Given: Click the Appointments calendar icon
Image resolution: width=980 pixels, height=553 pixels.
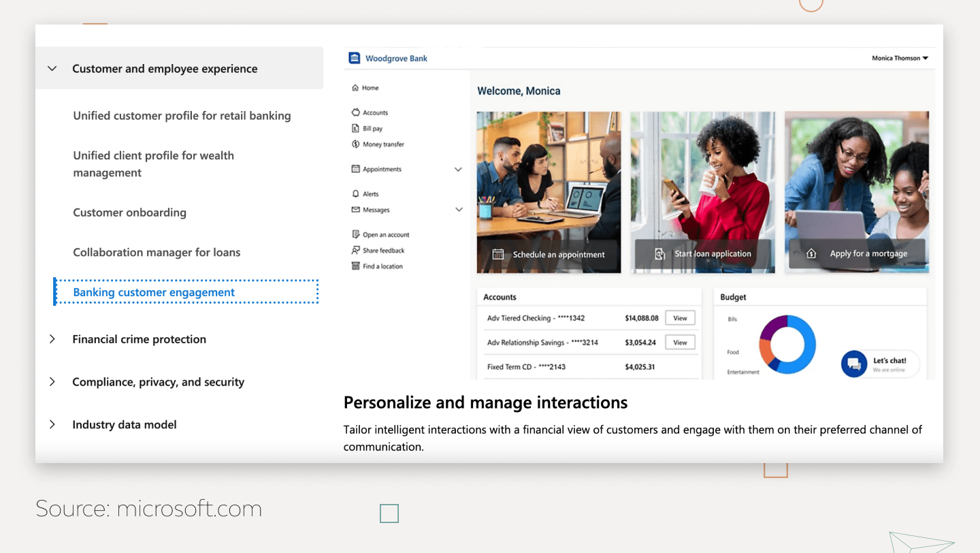Looking at the screenshot, I should (x=355, y=169).
